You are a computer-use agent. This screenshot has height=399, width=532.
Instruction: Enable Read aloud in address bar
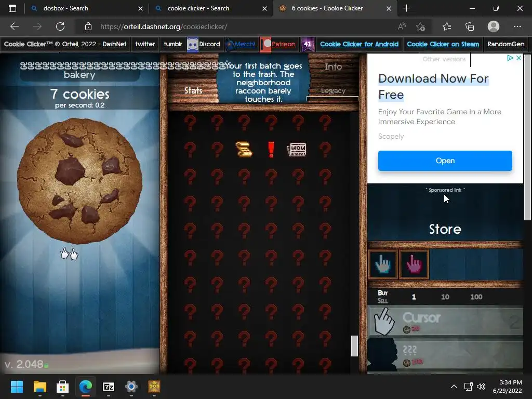coord(402,26)
